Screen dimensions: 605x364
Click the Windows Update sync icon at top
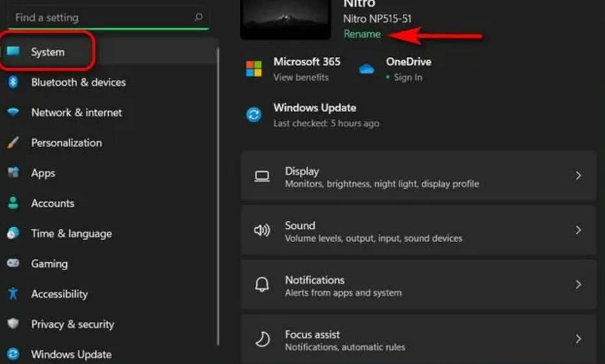click(x=254, y=114)
